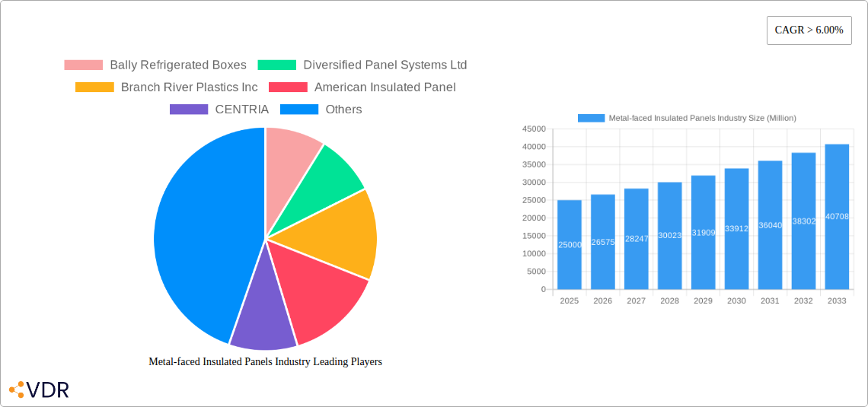Click the VDR logo icon
The width and height of the screenshot is (868, 407).
17,390
